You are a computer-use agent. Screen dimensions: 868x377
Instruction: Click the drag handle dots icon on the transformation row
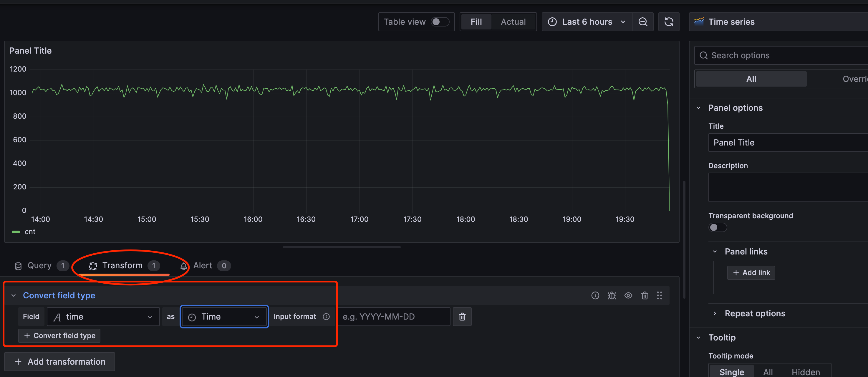660,295
